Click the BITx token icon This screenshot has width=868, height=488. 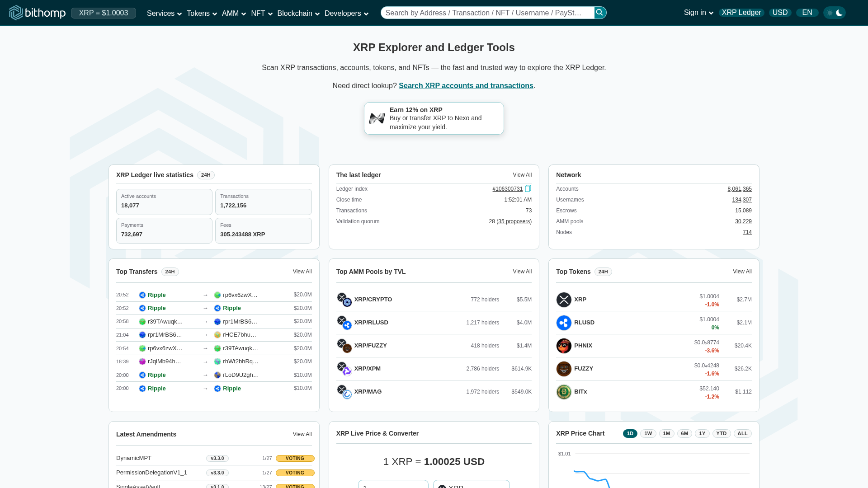(x=564, y=392)
